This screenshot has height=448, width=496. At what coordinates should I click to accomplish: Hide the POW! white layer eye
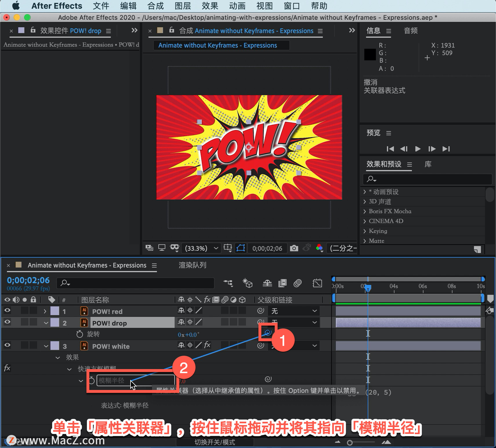7,345
